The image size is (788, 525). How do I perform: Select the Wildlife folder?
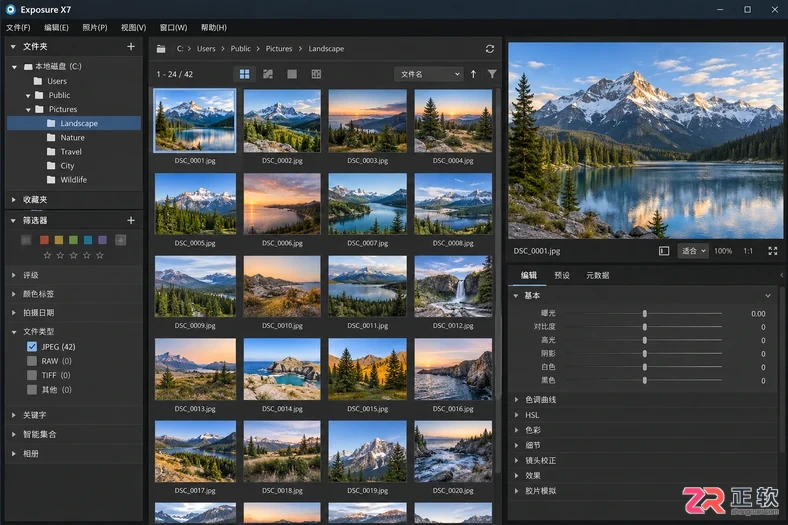[x=73, y=179]
